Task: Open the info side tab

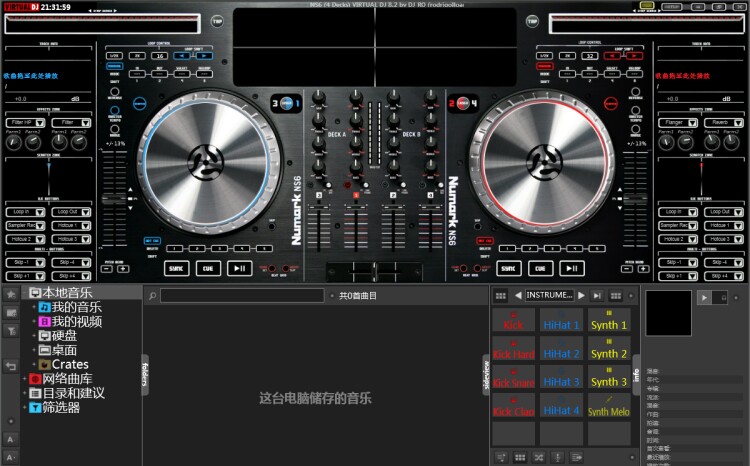Action: pyautogui.click(x=636, y=375)
